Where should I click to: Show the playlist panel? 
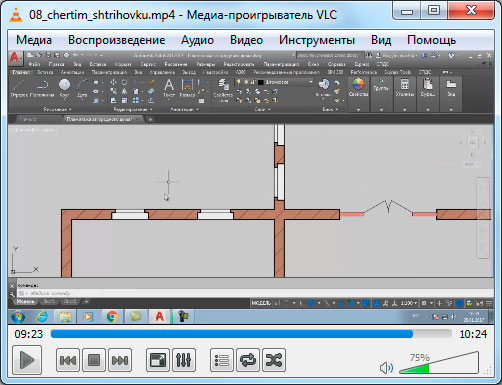point(222,360)
